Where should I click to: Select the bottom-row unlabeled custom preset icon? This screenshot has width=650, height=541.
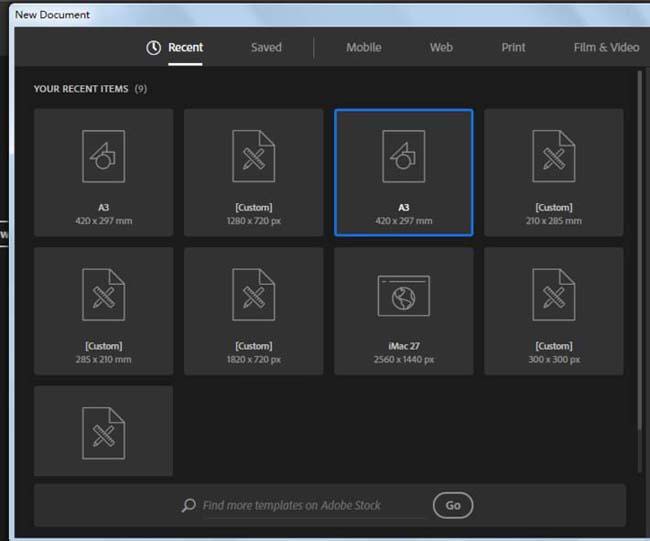pos(104,433)
